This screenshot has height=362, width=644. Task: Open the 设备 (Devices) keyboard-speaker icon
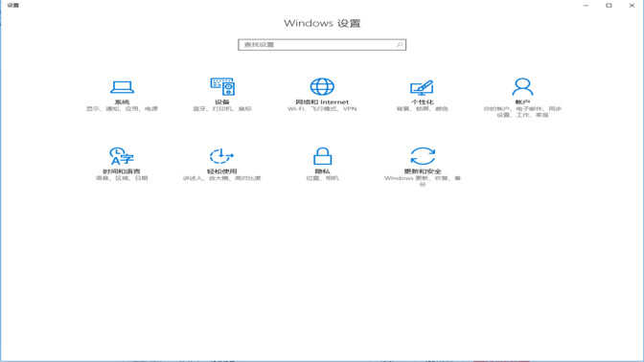(x=222, y=86)
